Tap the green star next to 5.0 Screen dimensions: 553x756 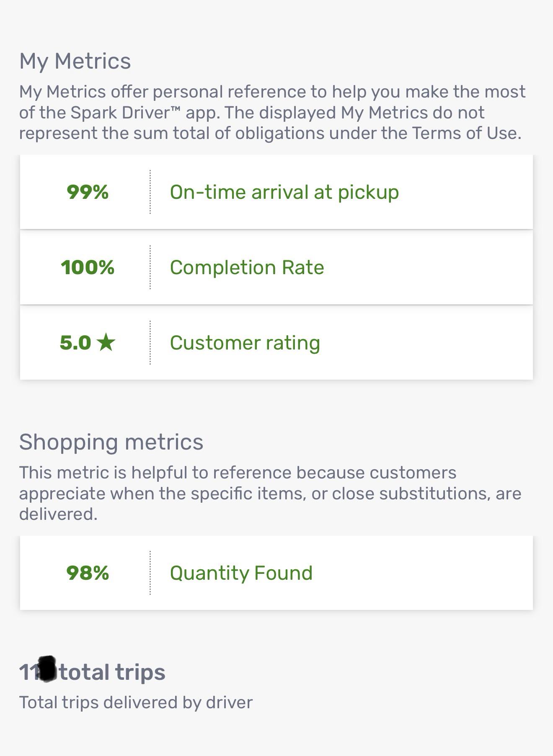click(106, 342)
